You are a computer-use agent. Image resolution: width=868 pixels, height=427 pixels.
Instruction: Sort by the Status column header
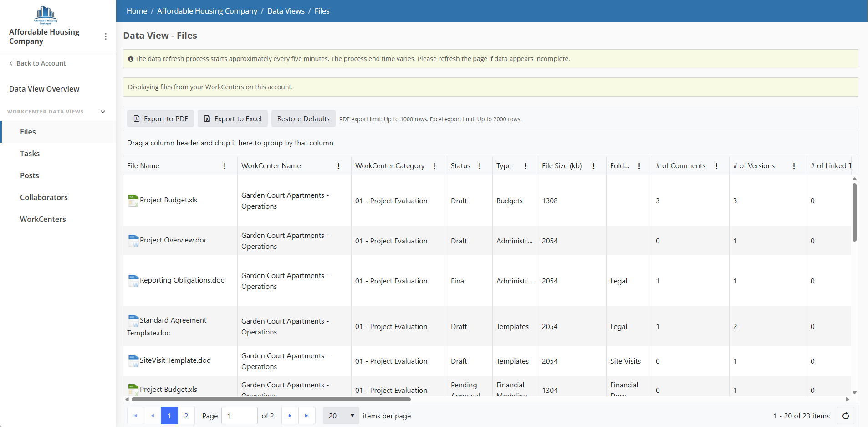pyautogui.click(x=460, y=166)
